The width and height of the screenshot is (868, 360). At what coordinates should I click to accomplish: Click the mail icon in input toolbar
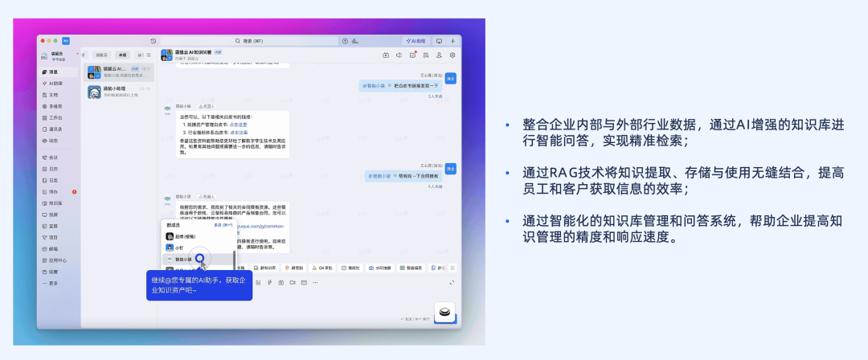click(x=304, y=282)
